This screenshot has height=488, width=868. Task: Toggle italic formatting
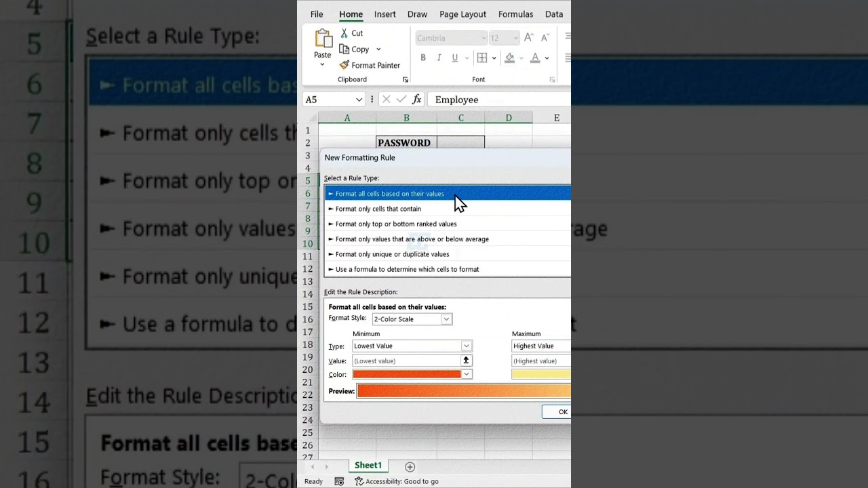439,58
